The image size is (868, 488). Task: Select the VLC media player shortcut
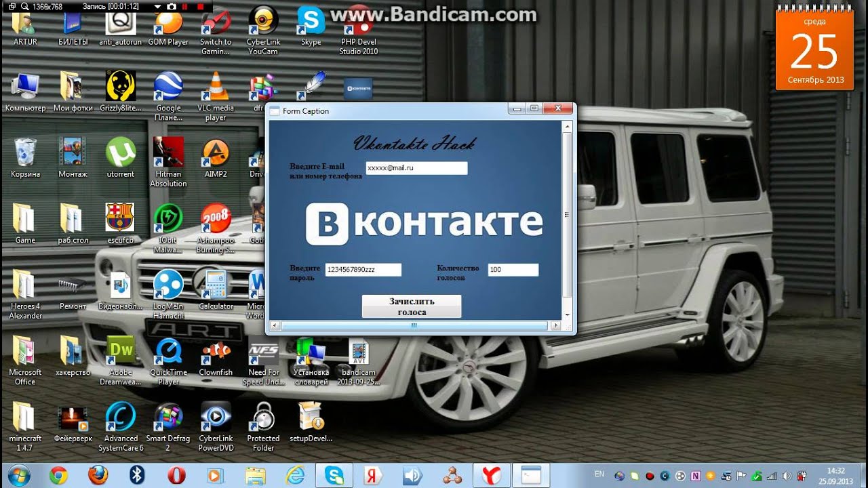point(216,96)
